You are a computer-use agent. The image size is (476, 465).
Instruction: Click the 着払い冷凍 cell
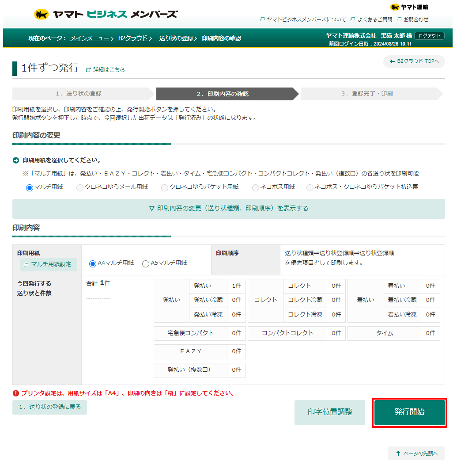pyautogui.click(x=402, y=315)
